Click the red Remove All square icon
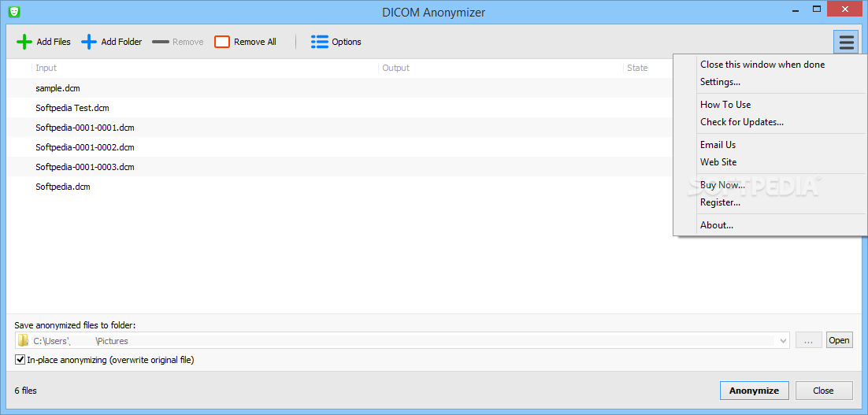The width and height of the screenshot is (868, 415). click(222, 42)
